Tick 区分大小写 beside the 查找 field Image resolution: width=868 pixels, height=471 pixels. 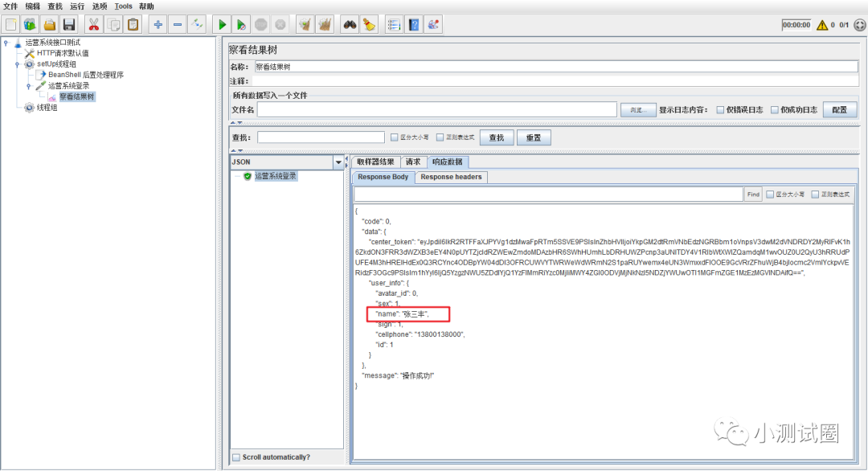(394, 137)
